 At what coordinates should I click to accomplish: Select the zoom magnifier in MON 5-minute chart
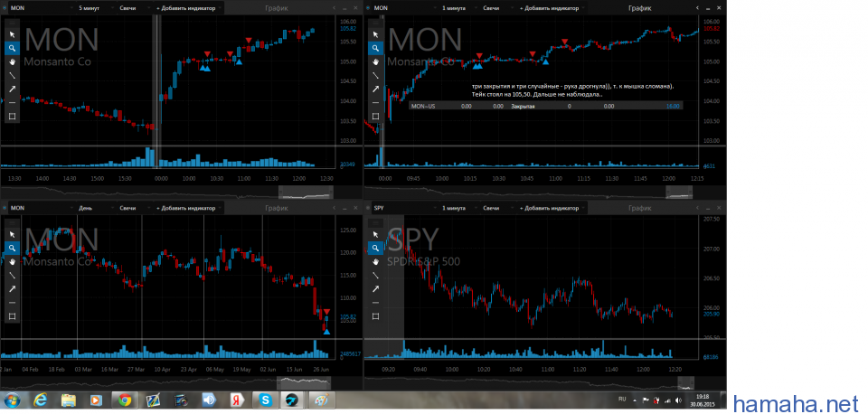[12, 48]
